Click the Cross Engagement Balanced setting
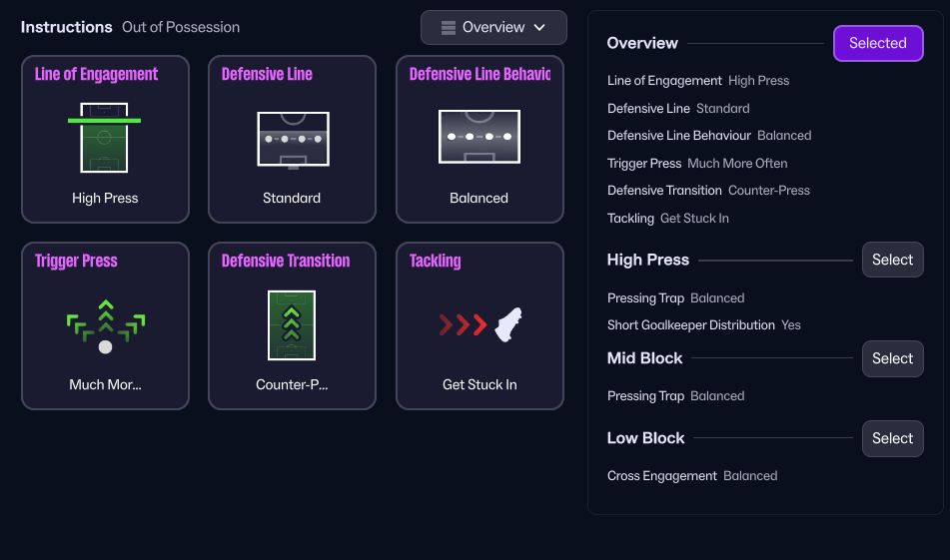 [691, 475]
